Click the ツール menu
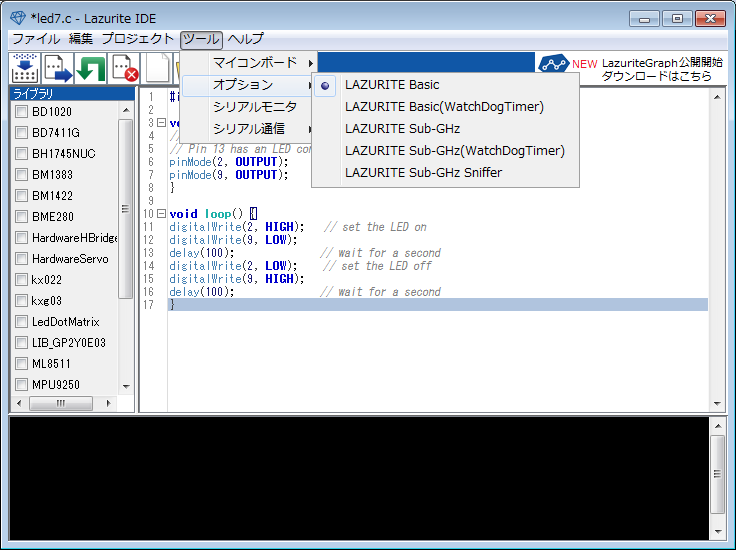736x550 pixels. point(201,39)
